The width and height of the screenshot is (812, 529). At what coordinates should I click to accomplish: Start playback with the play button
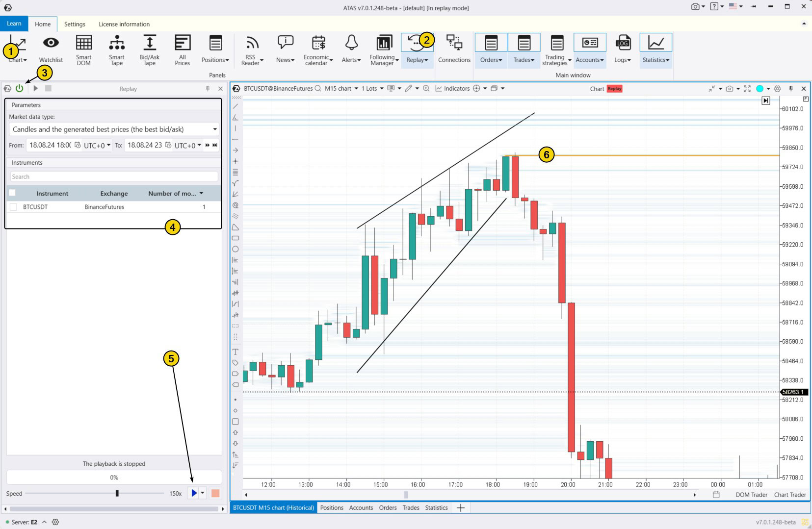(x=193, y=493)
